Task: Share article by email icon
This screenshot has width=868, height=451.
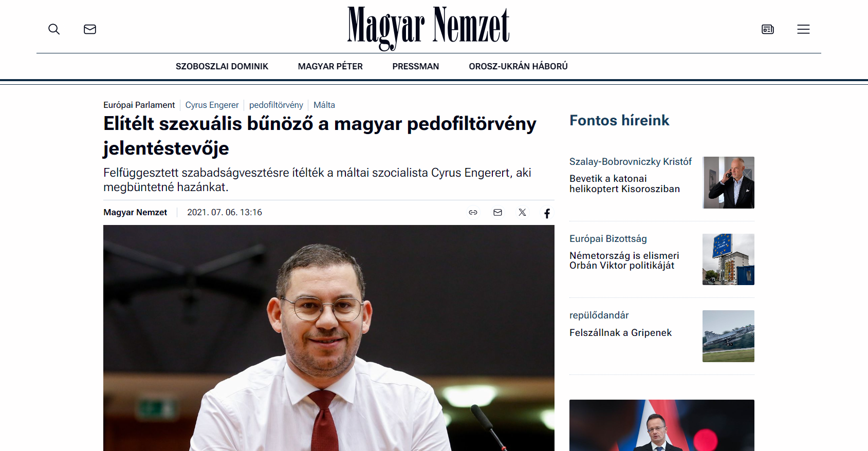Action: coord(497,212)
